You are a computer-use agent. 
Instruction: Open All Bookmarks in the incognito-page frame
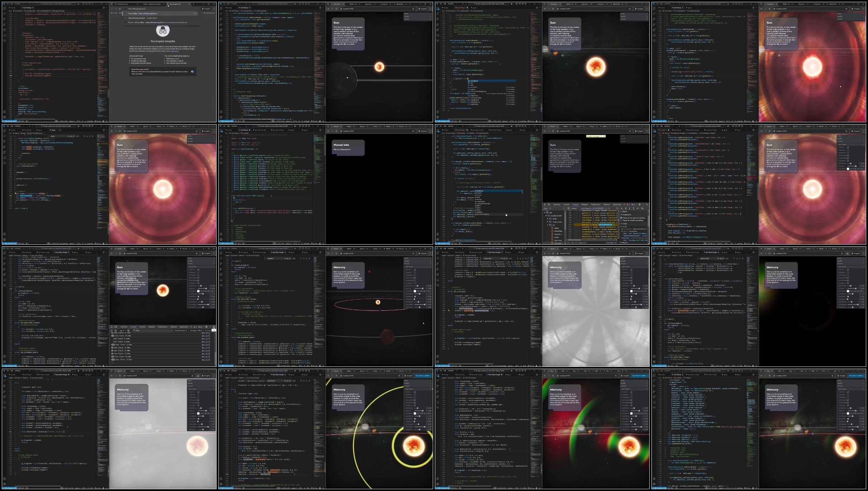210,13
